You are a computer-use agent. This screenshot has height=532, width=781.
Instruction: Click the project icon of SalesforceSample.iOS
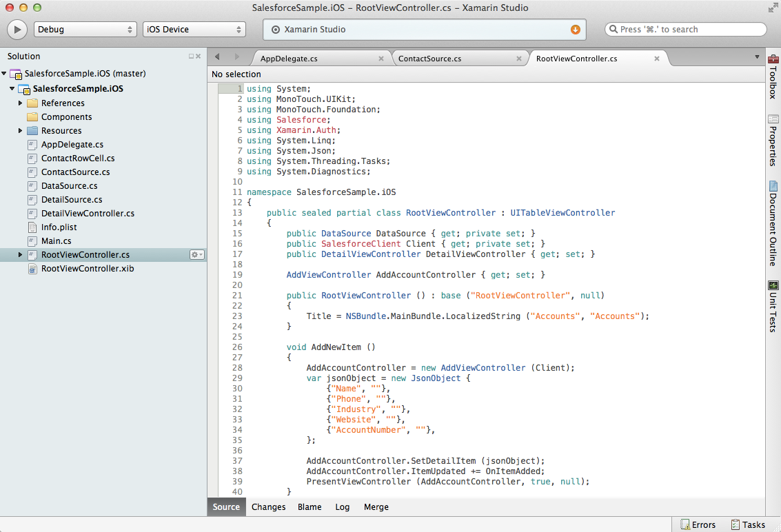coord(24,89)
